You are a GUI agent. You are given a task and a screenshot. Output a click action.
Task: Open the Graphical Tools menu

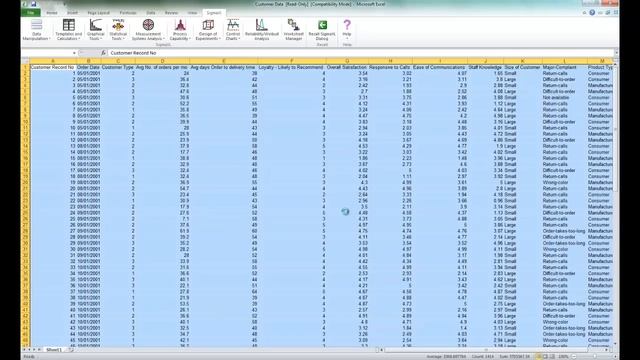click(x=96, y=30)
